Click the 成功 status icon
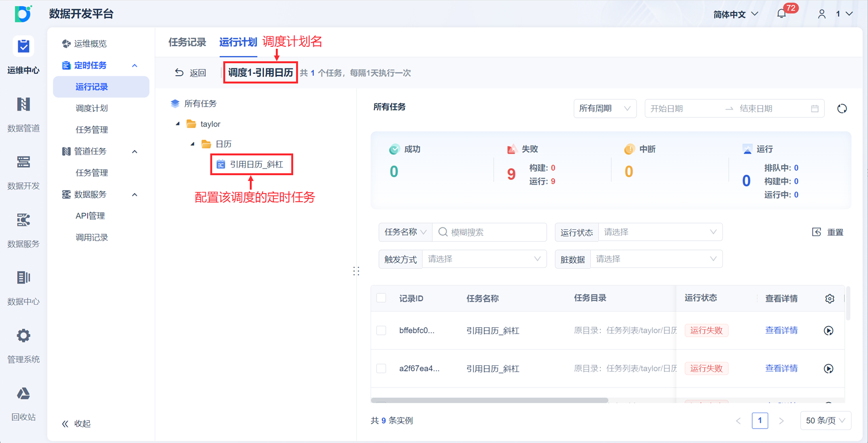This screenshot has height=443, width=868. pyautogui.click(x=394, y=149)
